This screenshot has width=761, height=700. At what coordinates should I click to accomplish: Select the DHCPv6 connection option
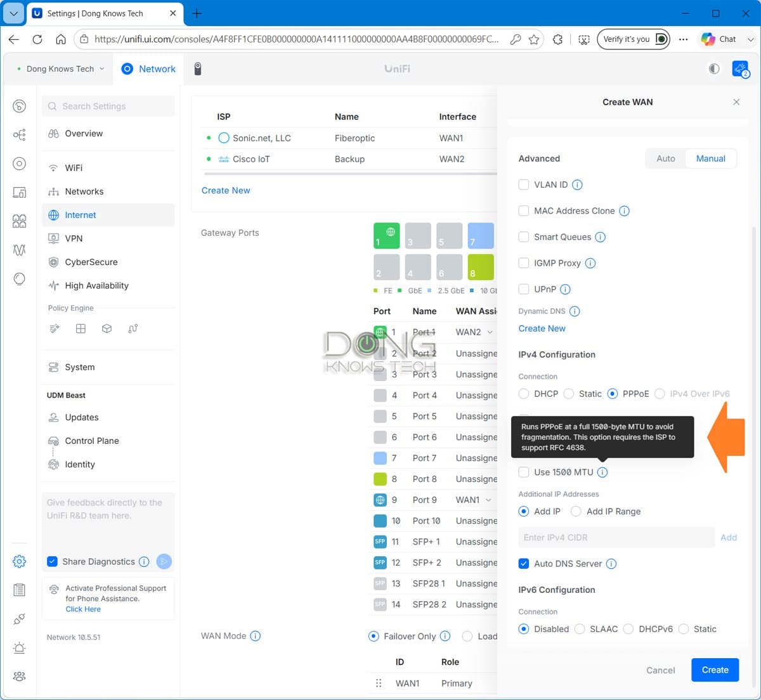click(628, 629)
